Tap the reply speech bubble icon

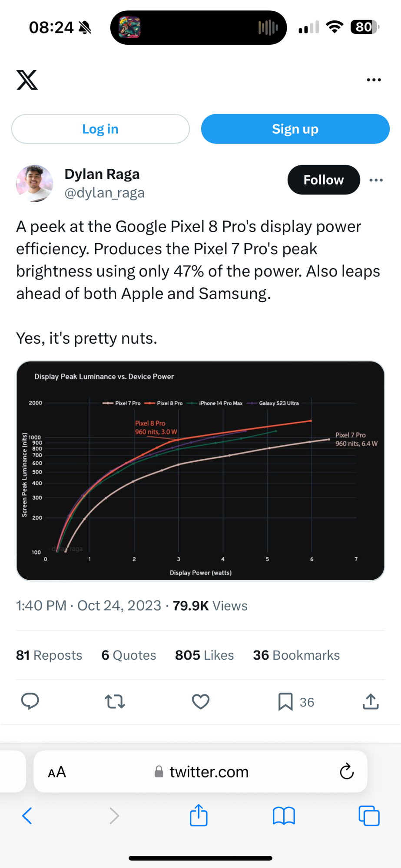[30, 701]
